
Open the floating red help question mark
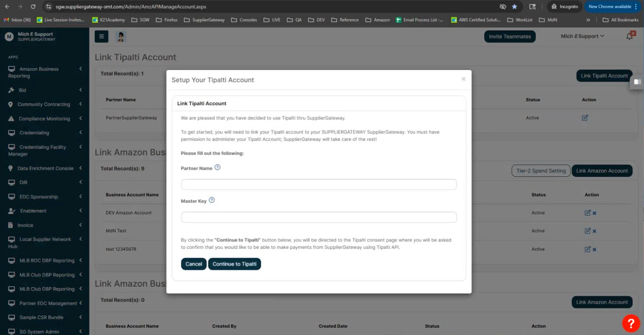pyautogui.click(x=631, y=323)
